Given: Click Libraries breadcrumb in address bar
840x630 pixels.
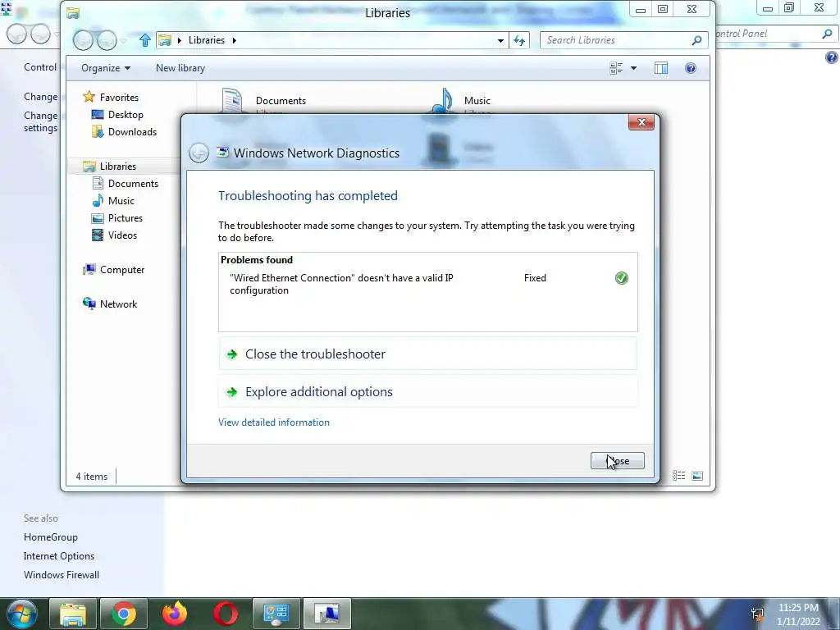Looking at the screenshot, I should [x=206, y=40].
